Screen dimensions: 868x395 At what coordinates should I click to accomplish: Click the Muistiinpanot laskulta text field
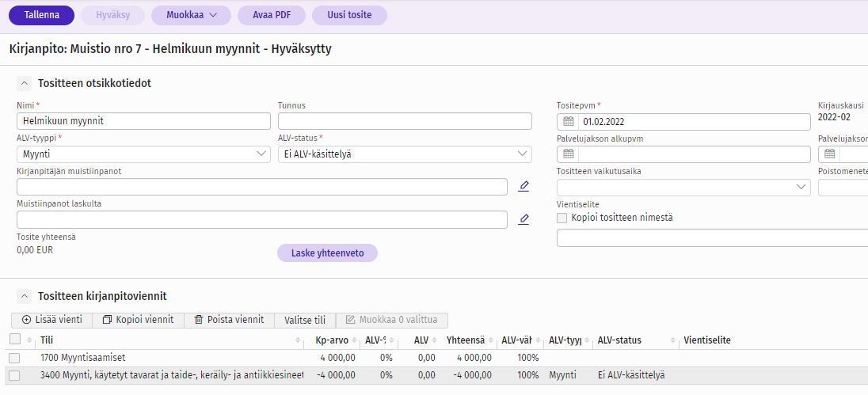[x=262, y=219]
